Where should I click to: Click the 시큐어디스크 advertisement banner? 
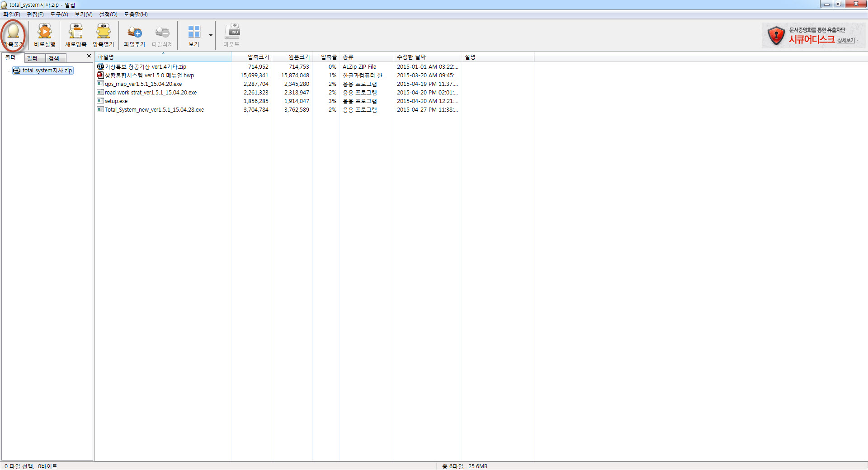812,35
